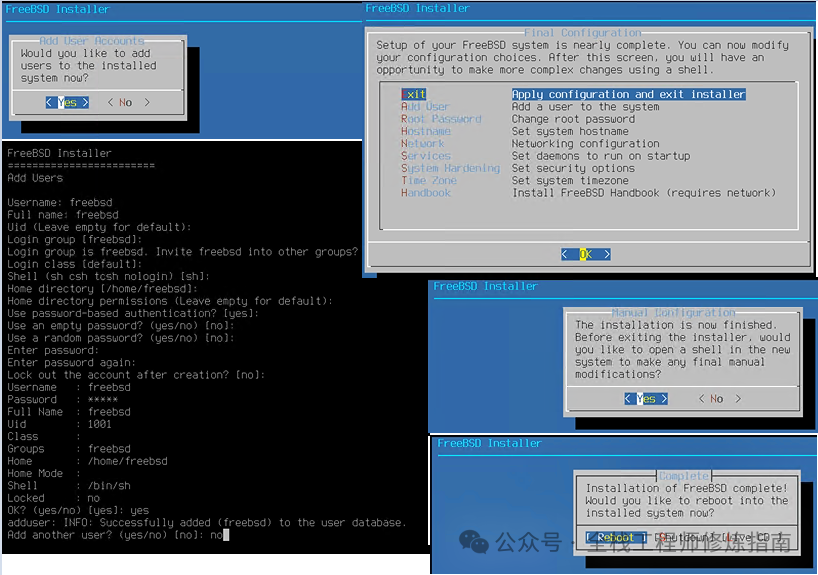Viewport: 818px width, 575px height.
Task: Choose Yes in Add User Accounts dialog
Action: (x=67, y=102)
